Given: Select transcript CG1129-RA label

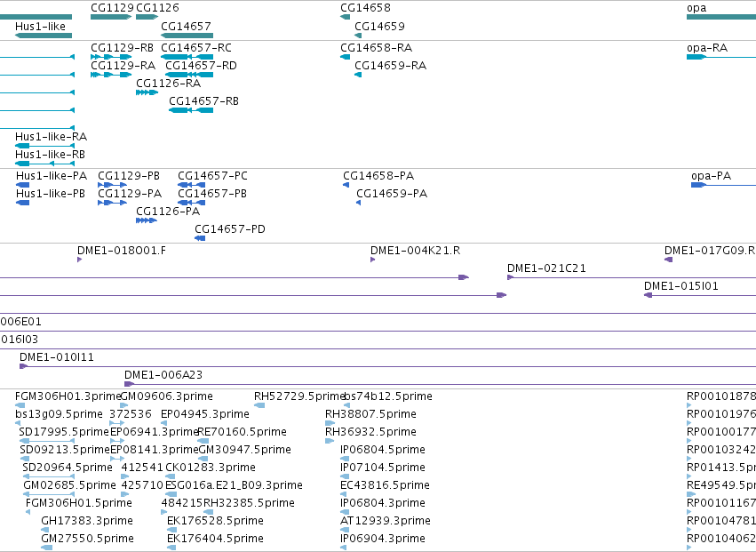Looking at the screenshot, I should (x=123, y=66).
